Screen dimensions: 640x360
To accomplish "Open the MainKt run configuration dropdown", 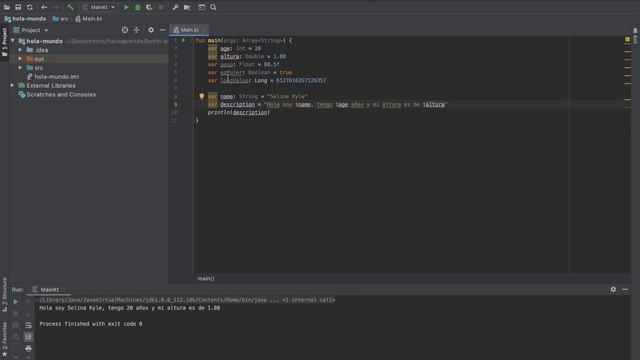I will (99, 7).
